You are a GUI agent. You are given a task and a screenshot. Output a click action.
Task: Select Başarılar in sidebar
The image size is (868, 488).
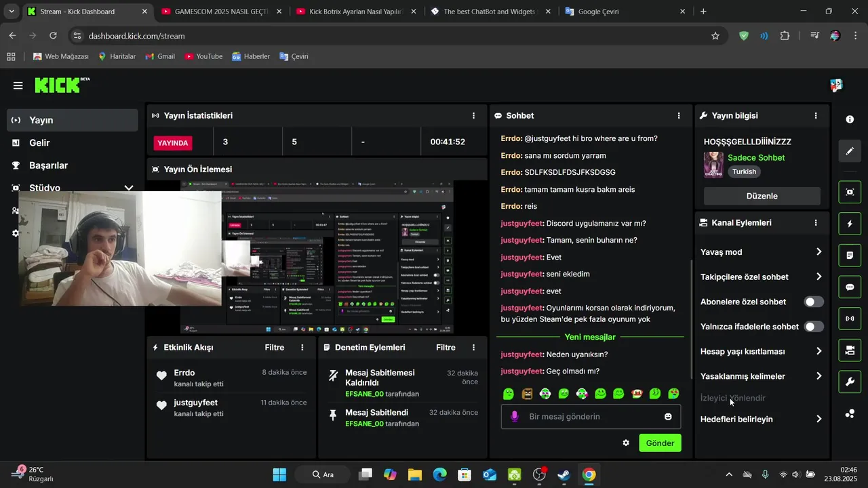point(73,165)
